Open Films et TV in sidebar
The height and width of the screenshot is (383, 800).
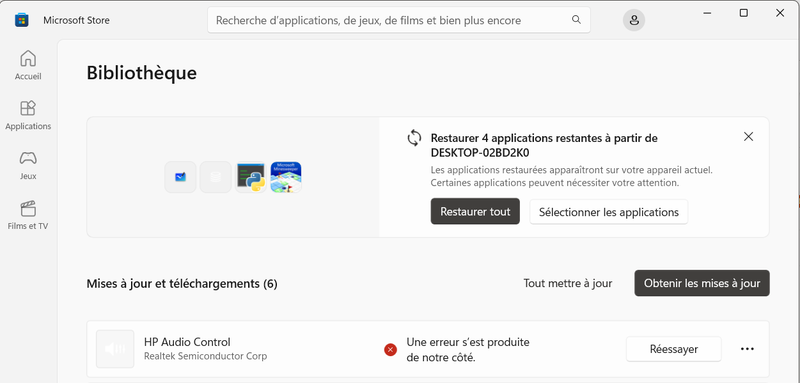pyautogui.click(x=28, y=215)
